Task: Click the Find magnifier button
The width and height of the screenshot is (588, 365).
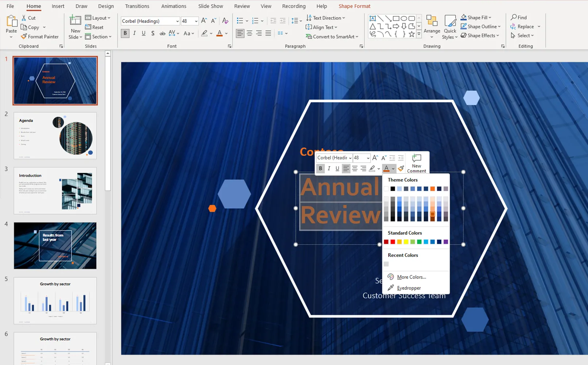Action: tap(519, 17)
